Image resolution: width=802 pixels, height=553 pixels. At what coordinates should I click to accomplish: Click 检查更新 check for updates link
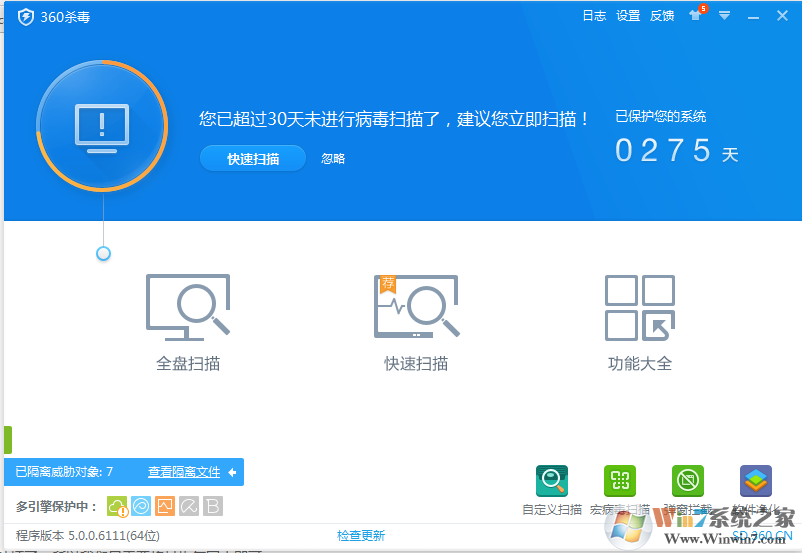361,536
